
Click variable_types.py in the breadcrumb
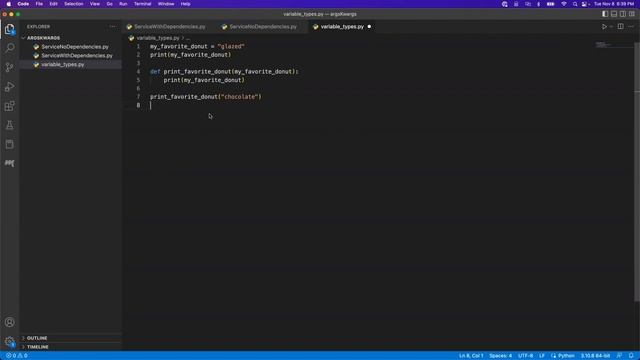[x=158, y=38]
